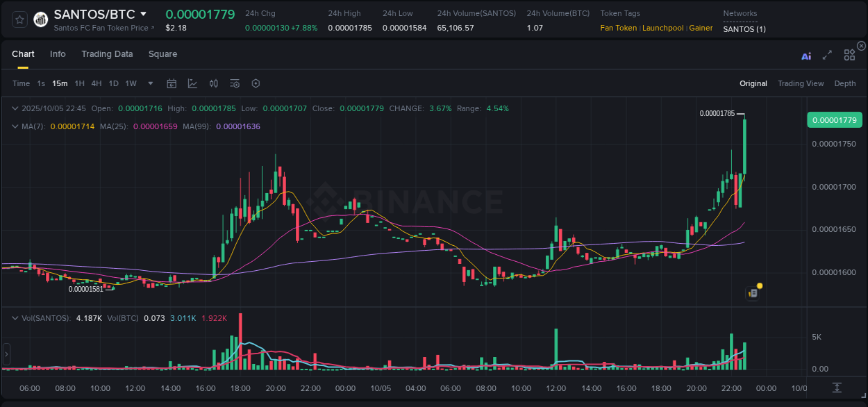Launch the Ai chart assistant

pyautogui.click(x=806, y=56)
